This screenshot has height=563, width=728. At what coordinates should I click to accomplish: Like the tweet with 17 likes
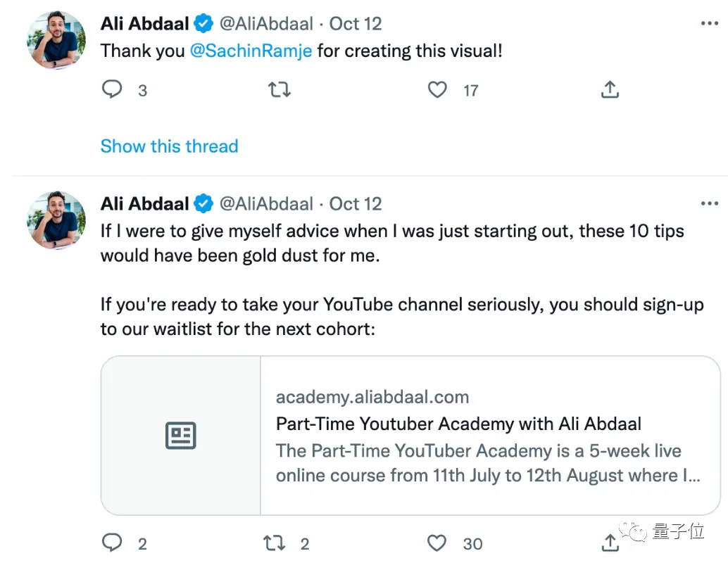[x=437, y=89]
